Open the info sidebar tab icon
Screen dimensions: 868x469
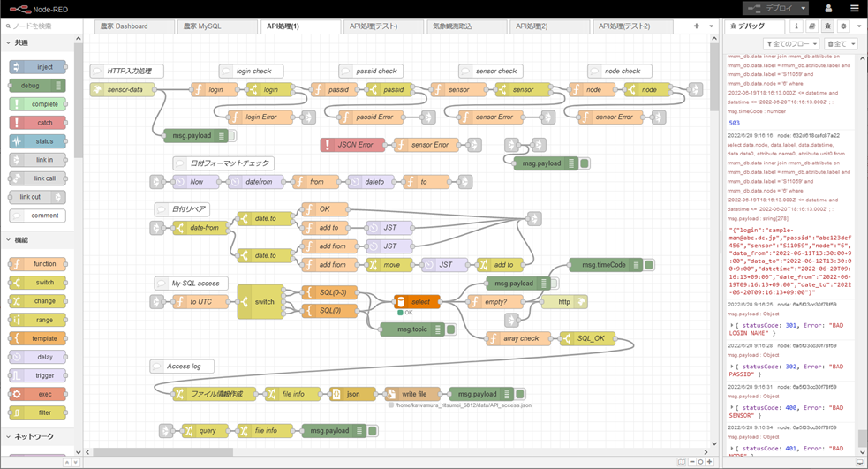[796, 26]
